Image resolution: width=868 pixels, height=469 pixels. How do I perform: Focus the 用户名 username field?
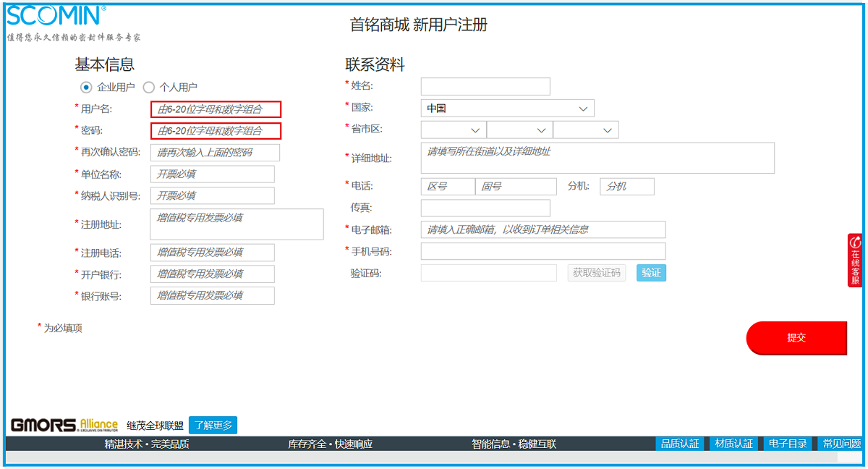point(216,109)
